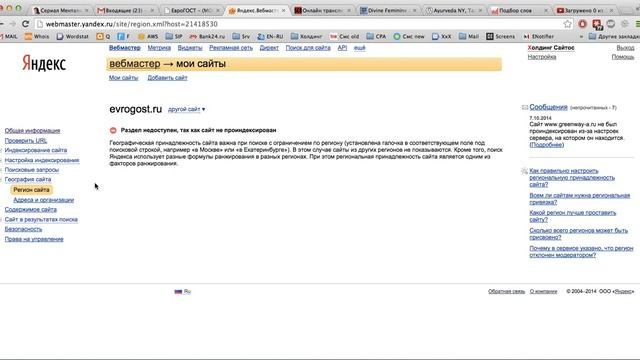Open the AWS bookmark

[148, 36]
